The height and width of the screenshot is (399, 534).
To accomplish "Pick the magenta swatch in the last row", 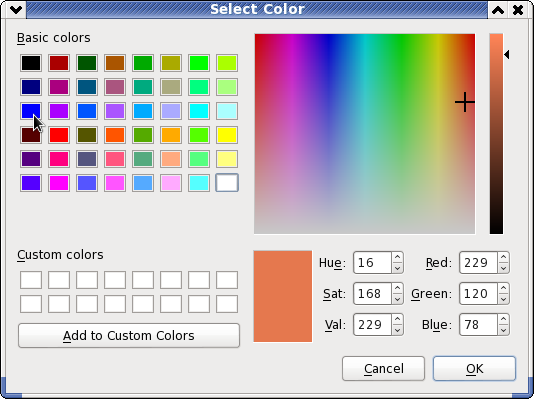I will pos(59,183).
